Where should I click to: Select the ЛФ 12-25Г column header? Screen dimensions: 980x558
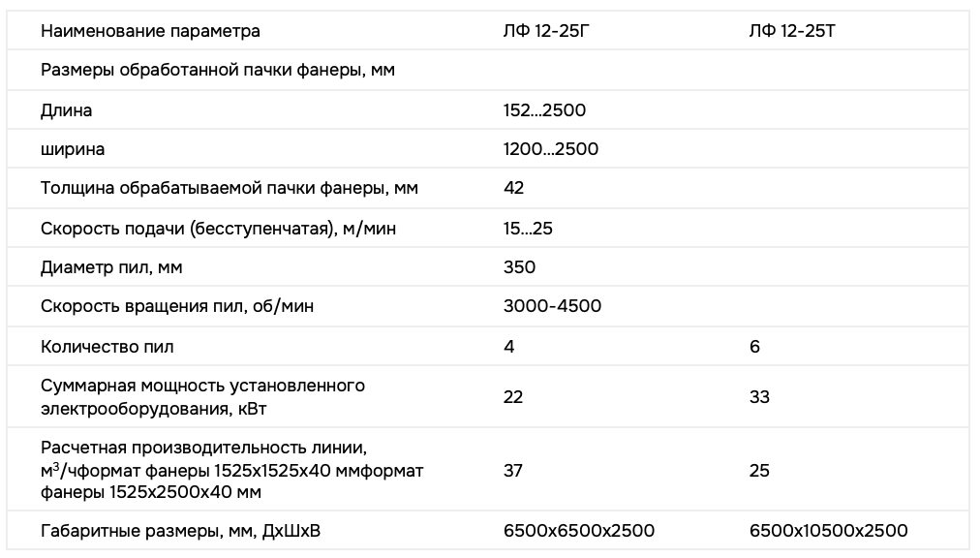[x=545, y=31]
